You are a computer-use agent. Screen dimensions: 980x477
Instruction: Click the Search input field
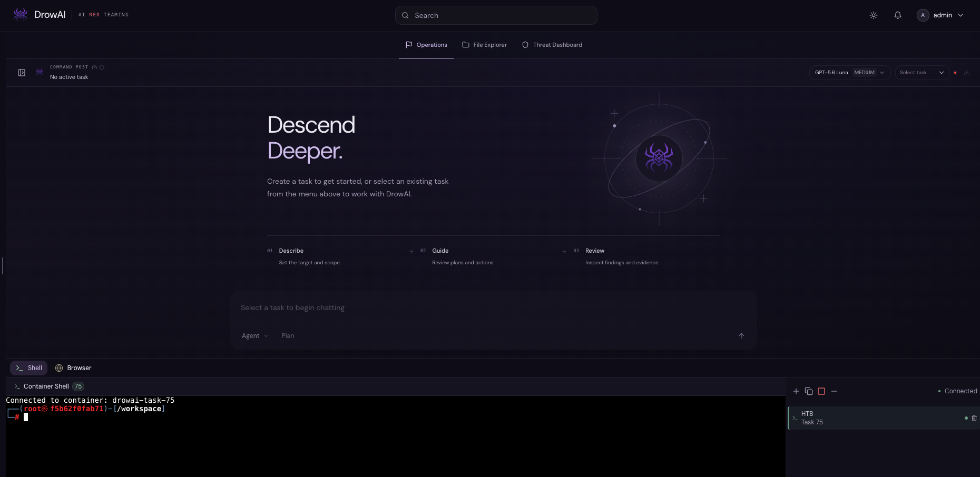point(496,15)
